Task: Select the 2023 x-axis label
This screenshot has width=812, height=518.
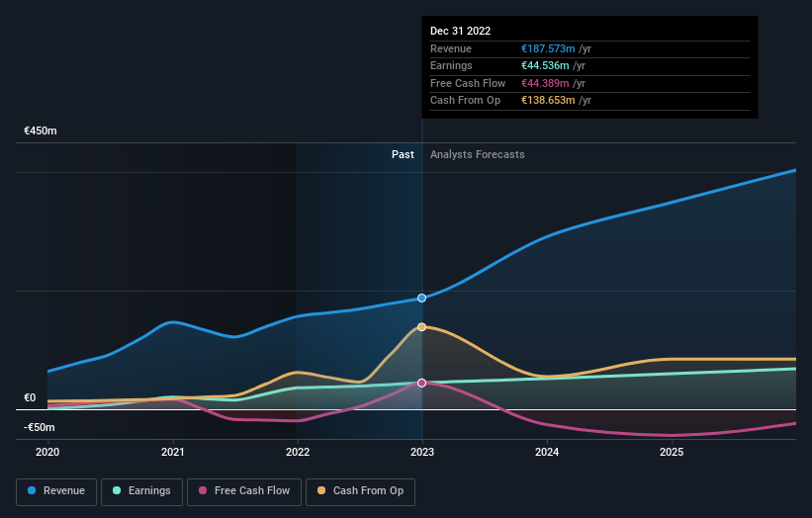Action: 422,453
